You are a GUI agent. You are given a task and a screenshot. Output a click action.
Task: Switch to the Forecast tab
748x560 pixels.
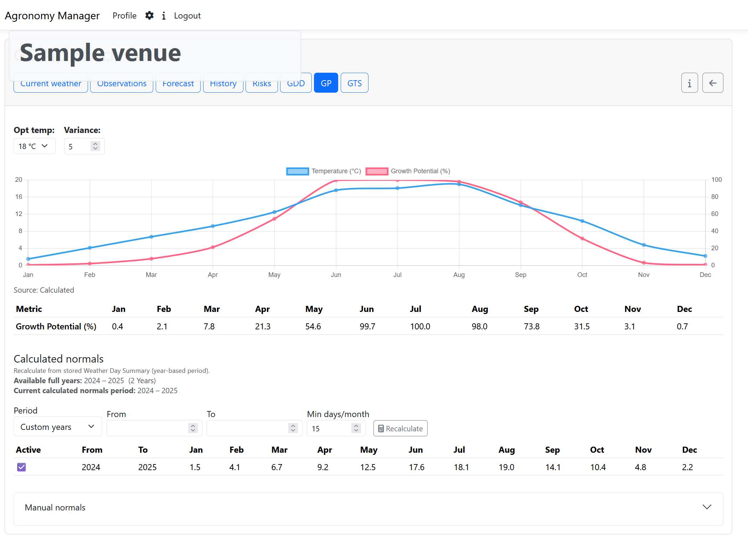(178, 83)
